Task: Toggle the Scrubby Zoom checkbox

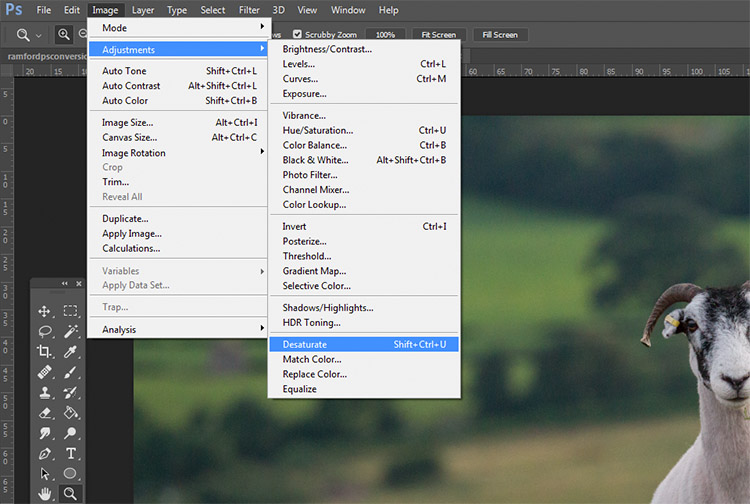Action: pyautogui.click(x=297, y=34)
